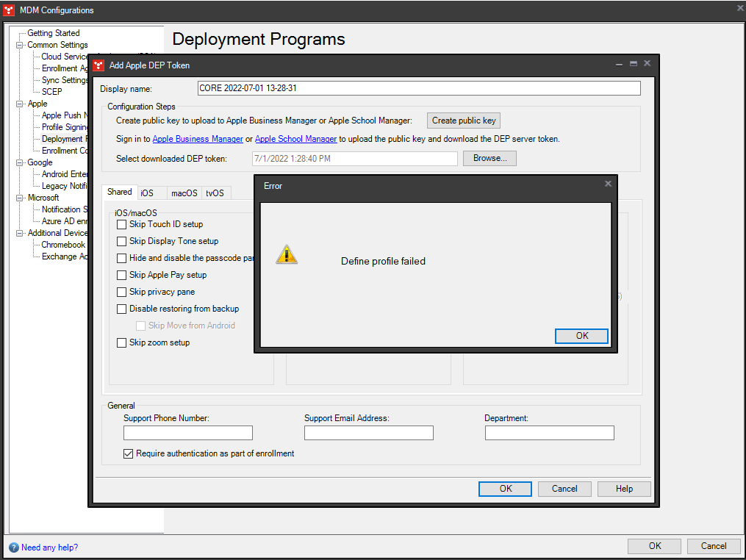Click the red MDM logo in the title bar

(9, 10)
